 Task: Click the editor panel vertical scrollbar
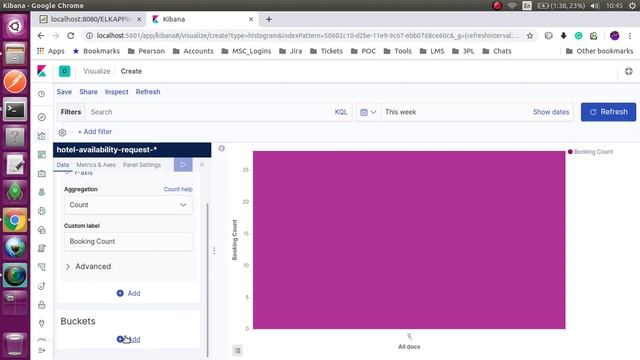coord(207,280)
